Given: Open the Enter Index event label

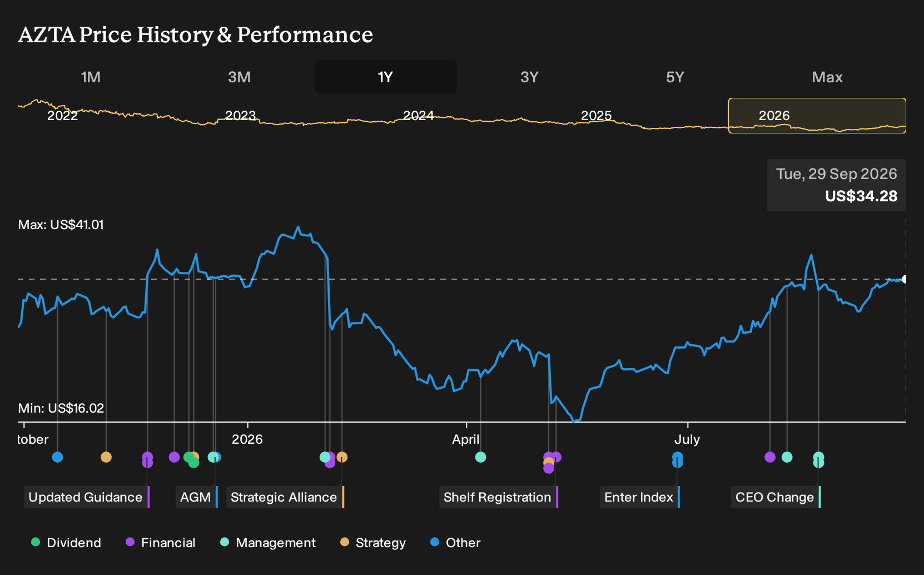Looking at the screenshot, I should pyautogui.click(x=640, y=497).
